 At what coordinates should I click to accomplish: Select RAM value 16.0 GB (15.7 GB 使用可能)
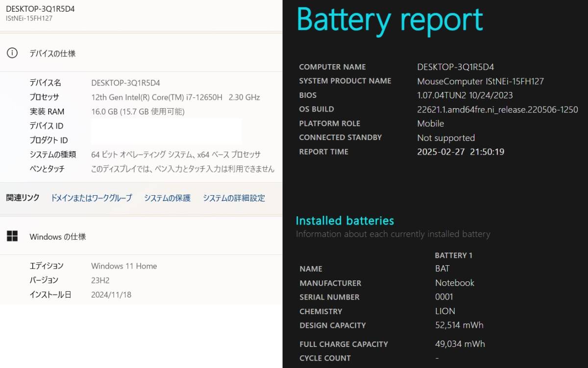[138, 112]
